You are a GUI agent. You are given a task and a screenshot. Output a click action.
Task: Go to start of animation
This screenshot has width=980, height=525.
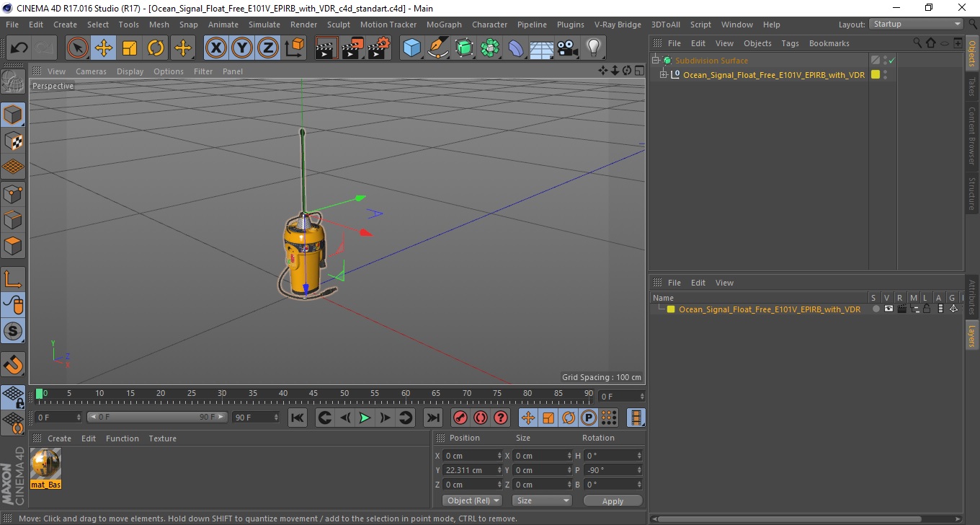(297, 418)
